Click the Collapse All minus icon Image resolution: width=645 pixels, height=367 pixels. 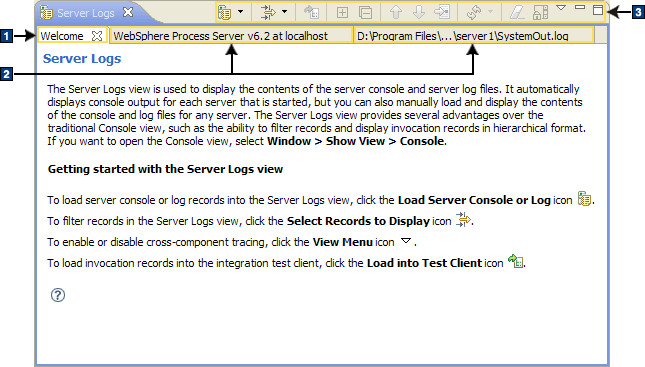point(365,13)
